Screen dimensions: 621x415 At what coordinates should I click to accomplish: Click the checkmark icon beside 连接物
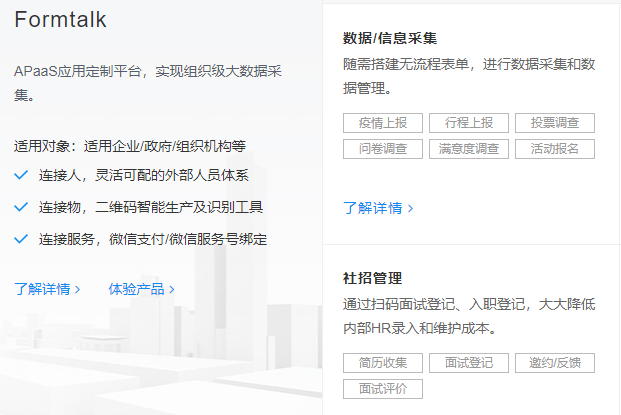[21, 208]
